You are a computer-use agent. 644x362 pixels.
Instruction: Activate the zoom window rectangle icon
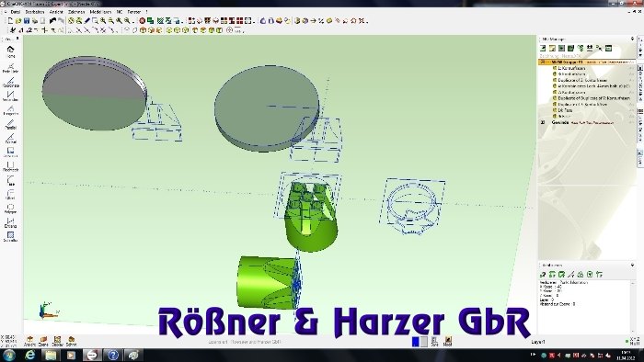pyautogui.click(x=95, y=20)
